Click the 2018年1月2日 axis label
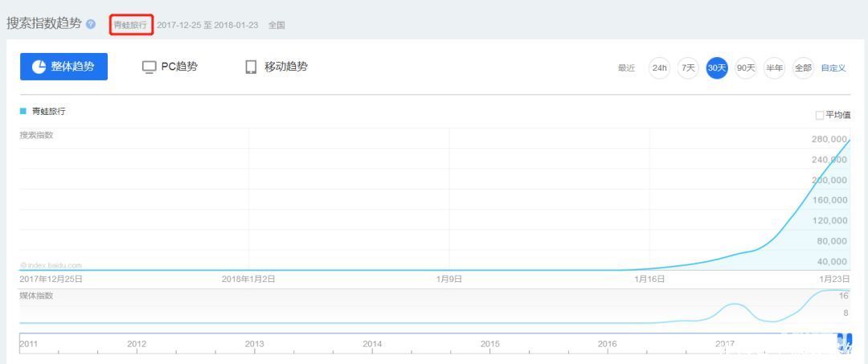Image resolution: width=868 pixels, height=364 pixels. [x=248, y=280]
